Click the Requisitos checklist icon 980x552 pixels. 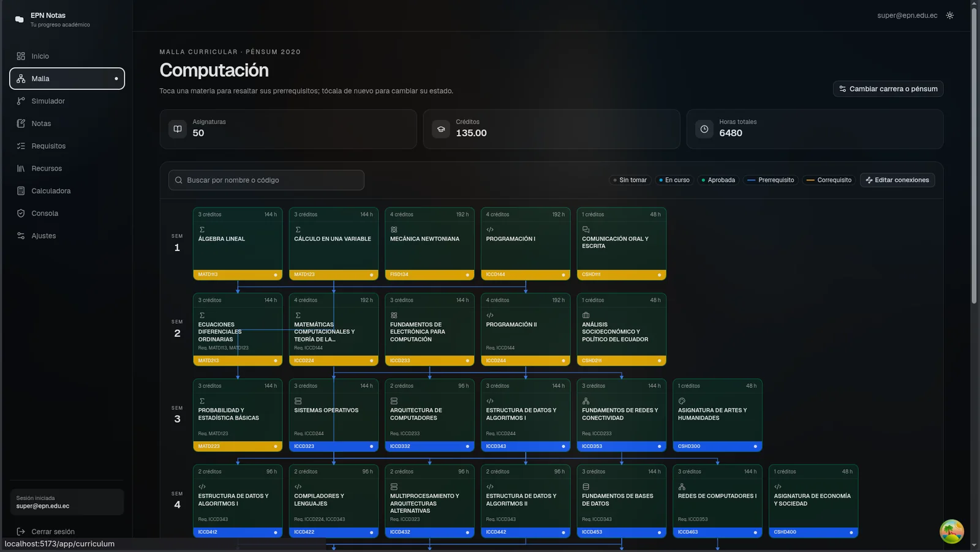[x=21, y=146]
